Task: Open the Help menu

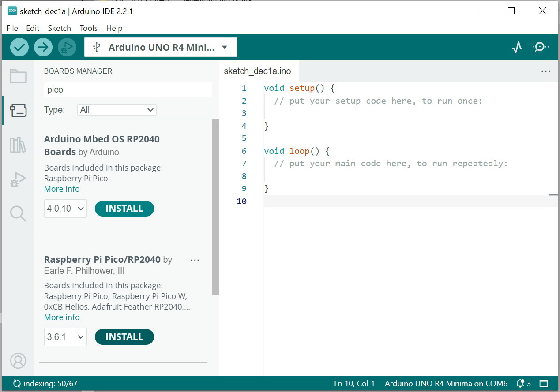Action: [114, 28]
